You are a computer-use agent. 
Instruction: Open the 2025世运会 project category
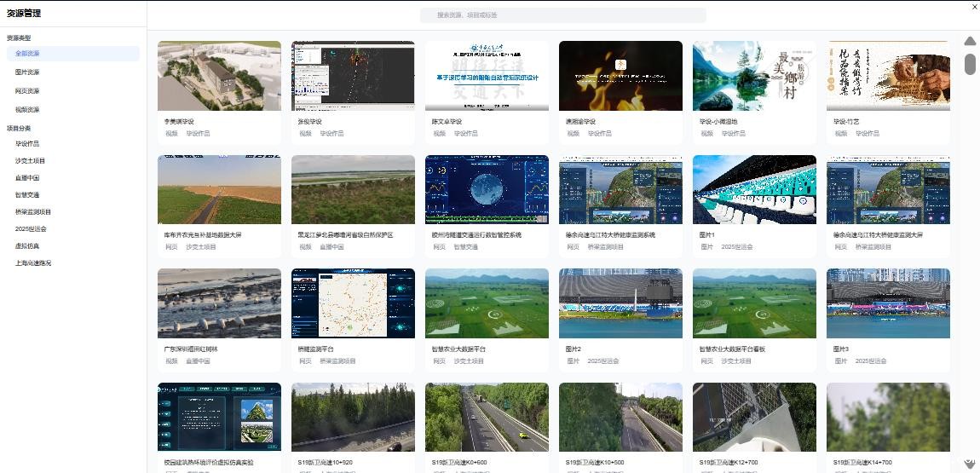click(31, 229)
